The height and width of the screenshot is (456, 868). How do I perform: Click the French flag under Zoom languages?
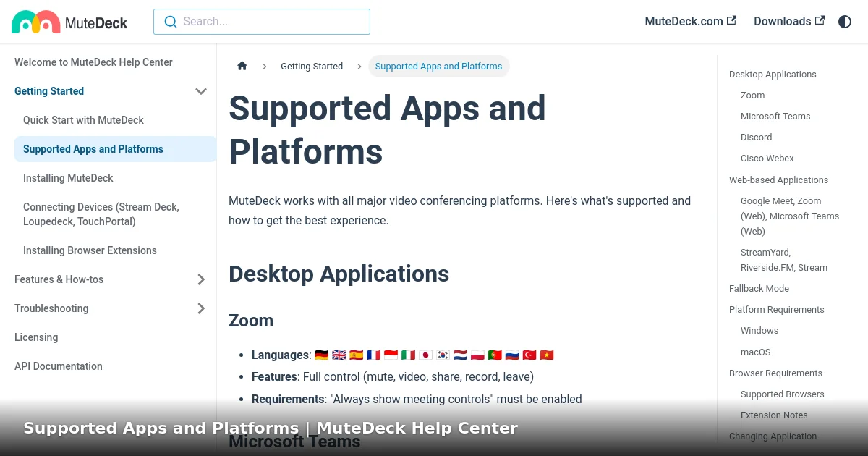coord(373,355)
